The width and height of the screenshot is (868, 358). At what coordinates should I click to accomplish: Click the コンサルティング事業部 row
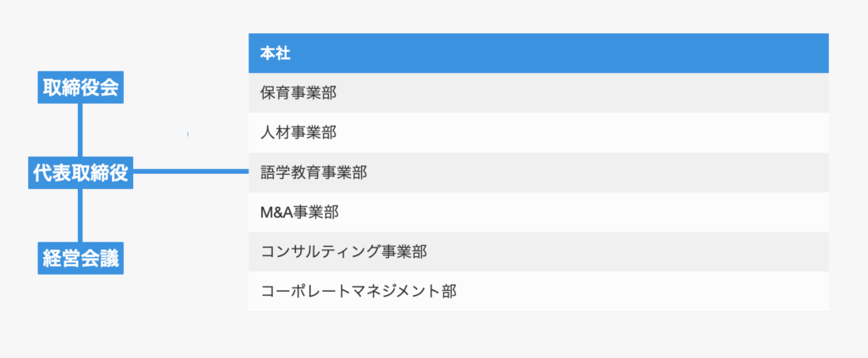click(x=537, y=252)
